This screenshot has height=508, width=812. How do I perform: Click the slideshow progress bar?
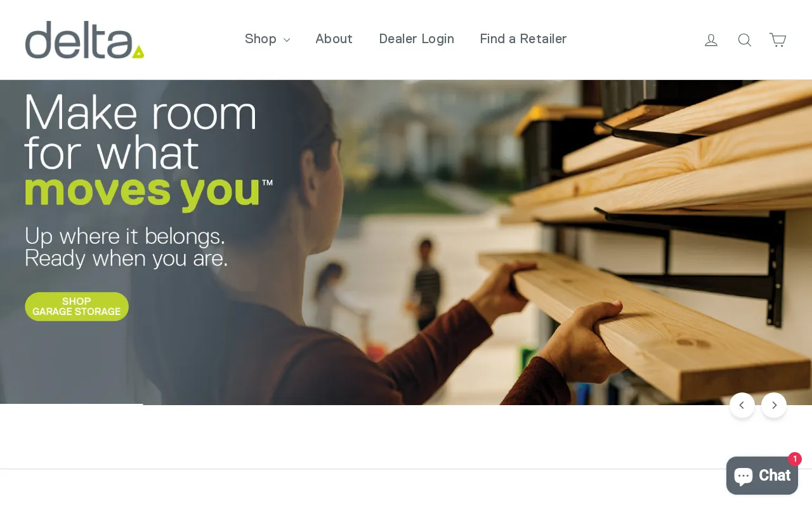(x=71, y=404)
